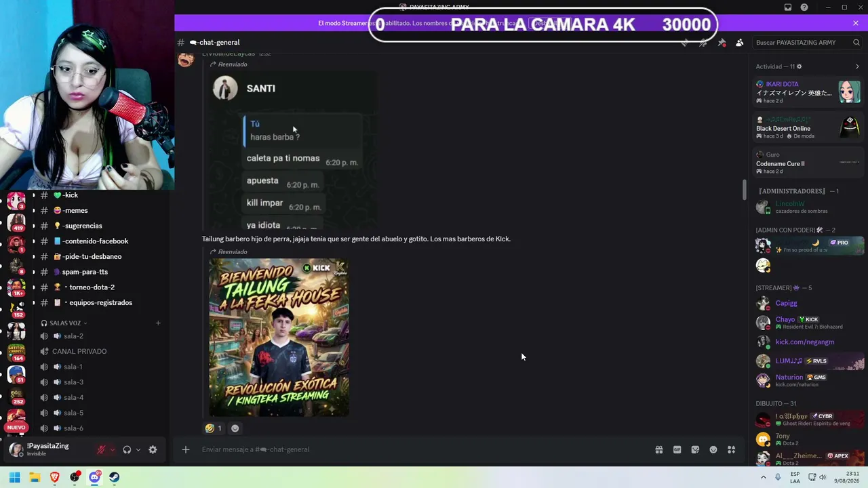Screen dimensions: 868x488
Task: Open the forwarded SANTI chat screenshot
Action: pos(293,150)
